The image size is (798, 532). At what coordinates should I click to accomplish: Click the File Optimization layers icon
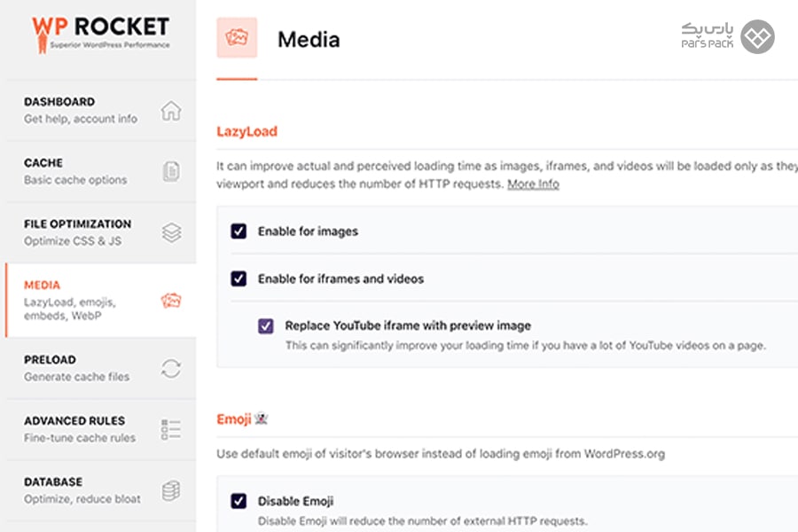(x=171, y=232)
